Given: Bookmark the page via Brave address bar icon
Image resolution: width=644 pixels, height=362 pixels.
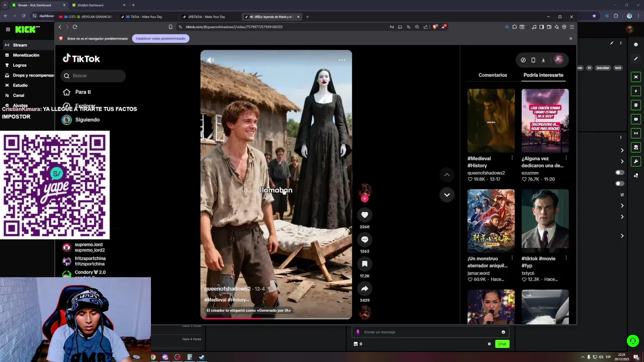Looking at the screenshot, I should (x=171, y=27).
